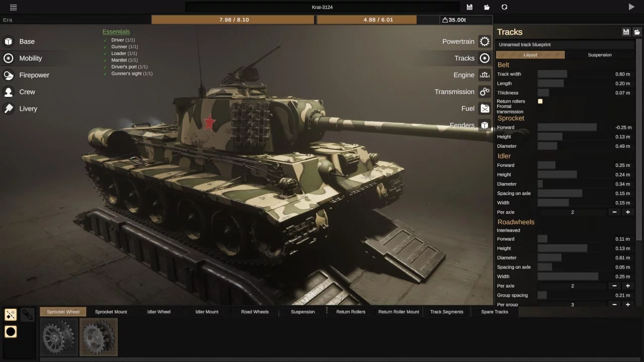Save track blueprint using Tracks panel disk icon
This screenshot has height=362, width=644.
click(x=626, y=32)
